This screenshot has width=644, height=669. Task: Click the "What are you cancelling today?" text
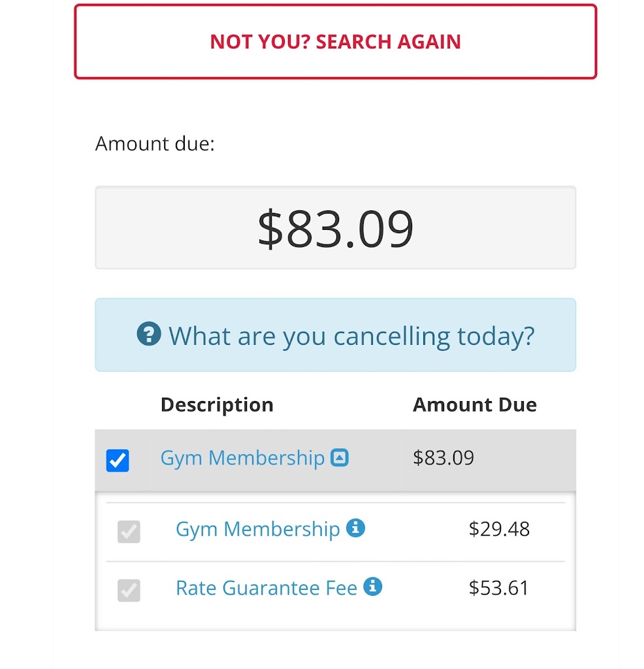(x=351, y=336)
